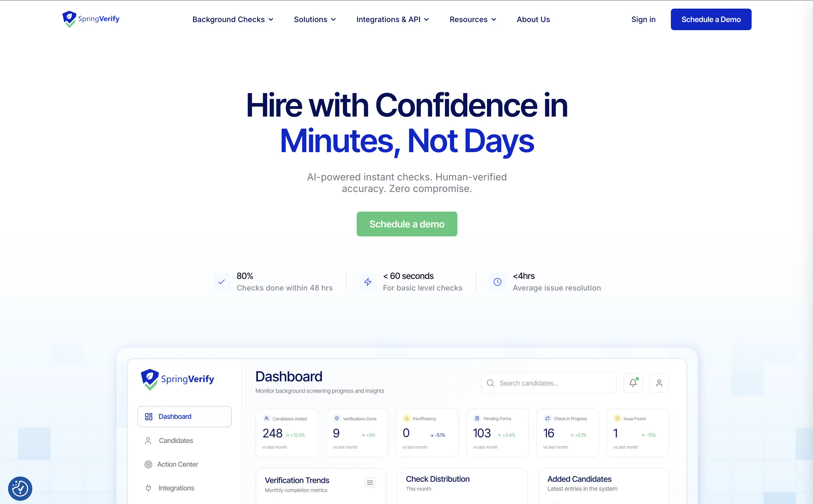The height and width of the screenshot is (504, 813).
Task: Click the green Schedule a demo button
Action: (407, 224)
